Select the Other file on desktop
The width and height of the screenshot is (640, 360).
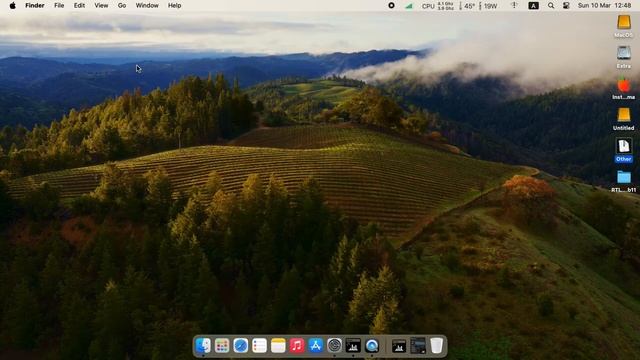point(624,150)
